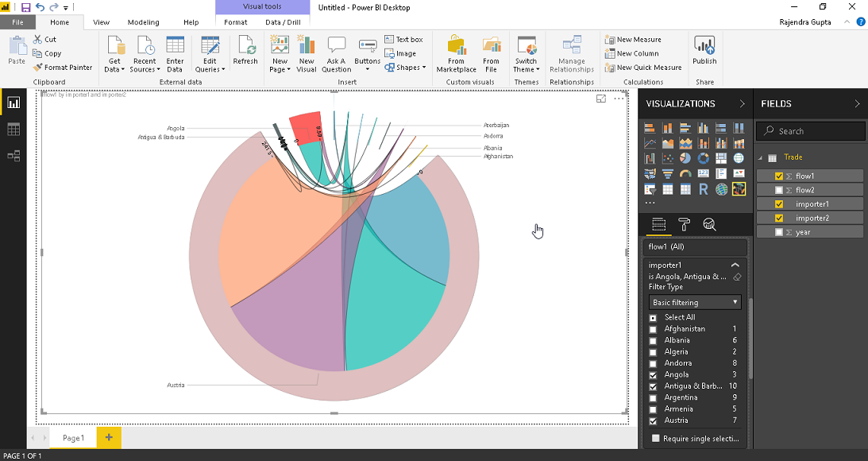This screenshot has width=868, height=461.
Task: Select the Map globe visual
Action: click(x=739, y=158)
